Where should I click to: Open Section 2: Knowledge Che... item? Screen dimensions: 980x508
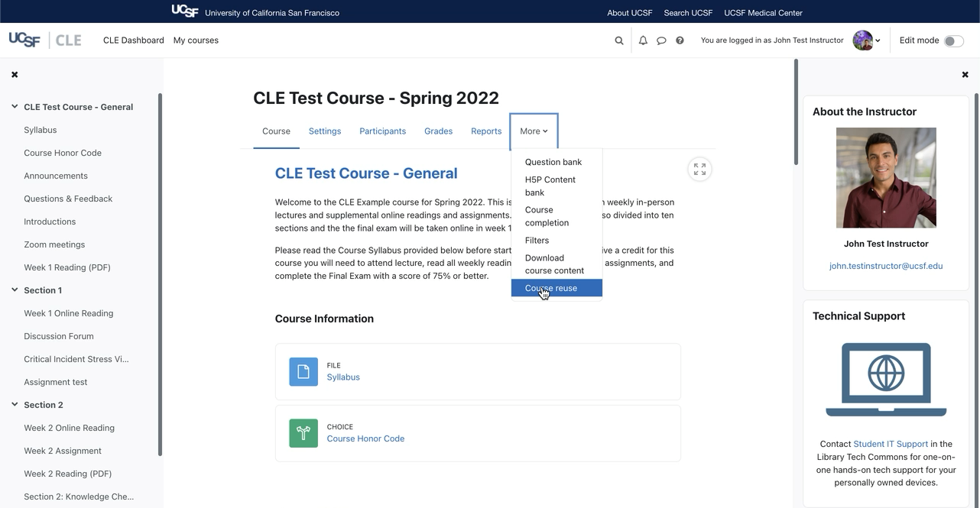tap(79, 497)
